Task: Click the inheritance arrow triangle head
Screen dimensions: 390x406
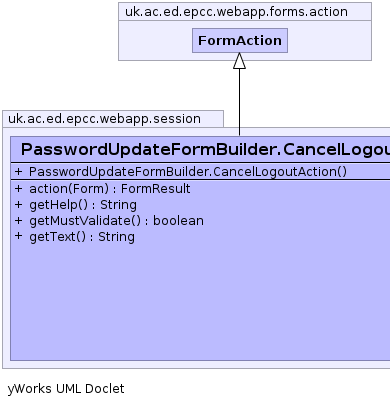Action: click(239, 61)
